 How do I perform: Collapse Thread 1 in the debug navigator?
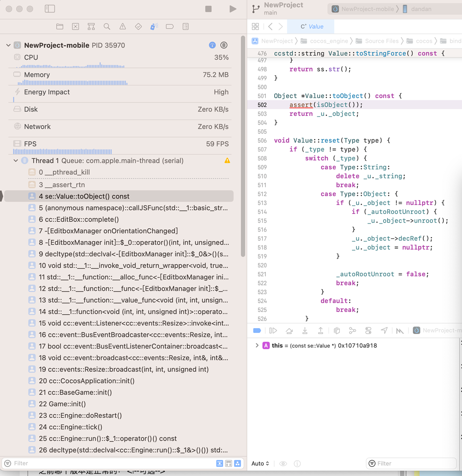pos(15,160)
